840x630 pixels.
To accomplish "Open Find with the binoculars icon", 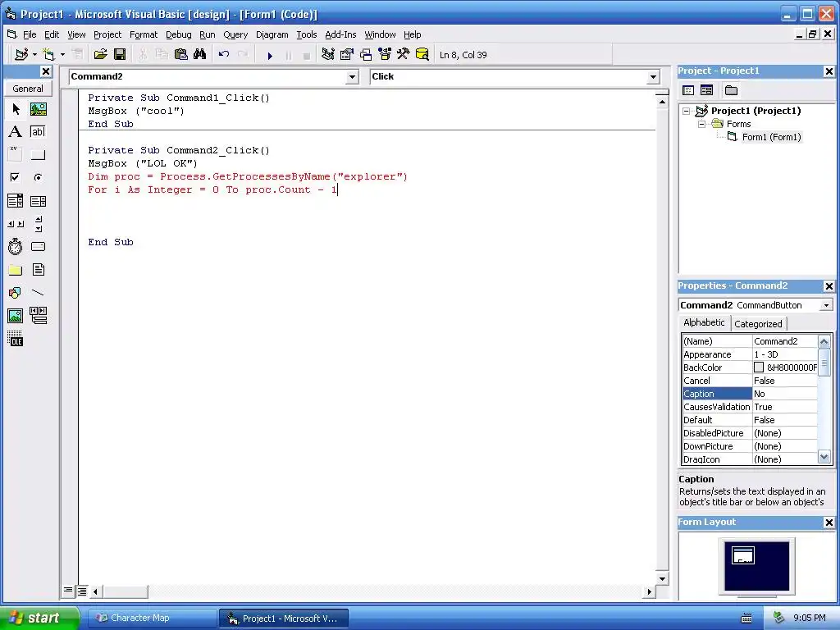I will 200,54.
